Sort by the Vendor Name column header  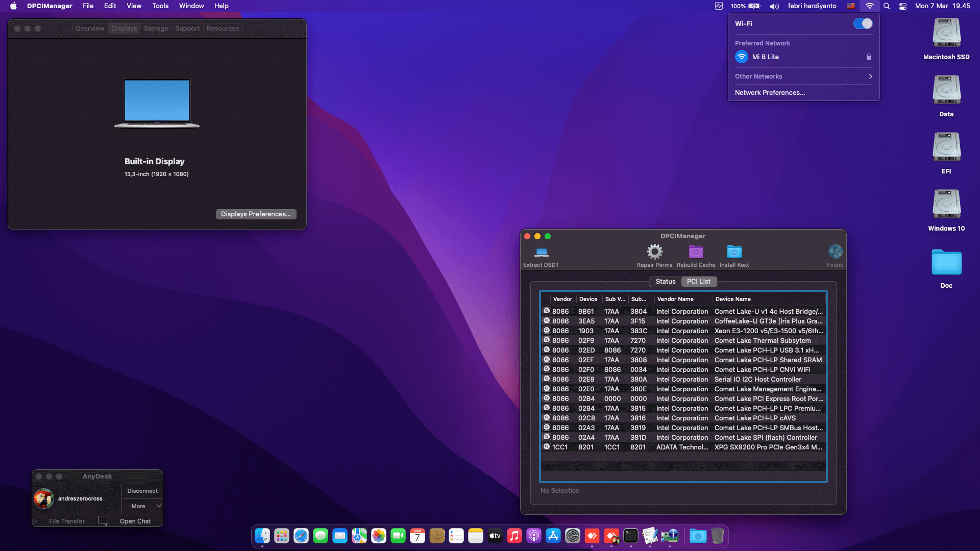click(683, 299)
